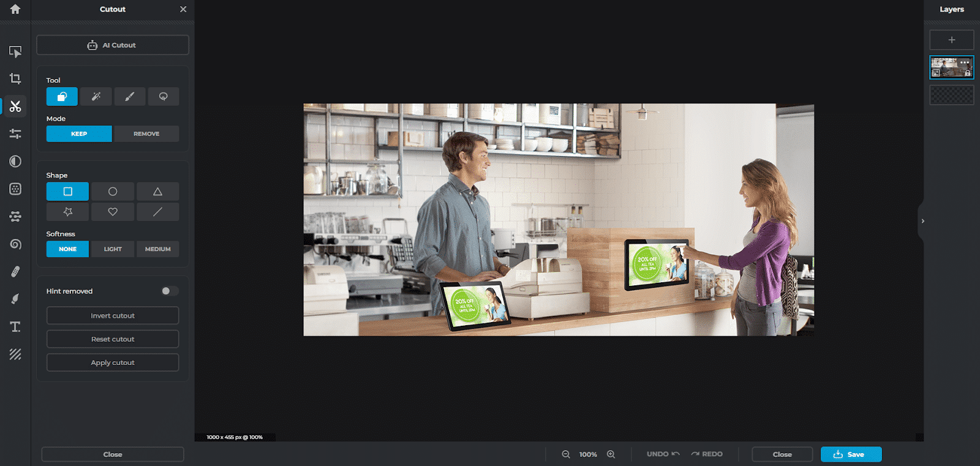The image size is (980, 466).
Task: Choose the Draw brush cutout tool
Action: pos(130,97)
